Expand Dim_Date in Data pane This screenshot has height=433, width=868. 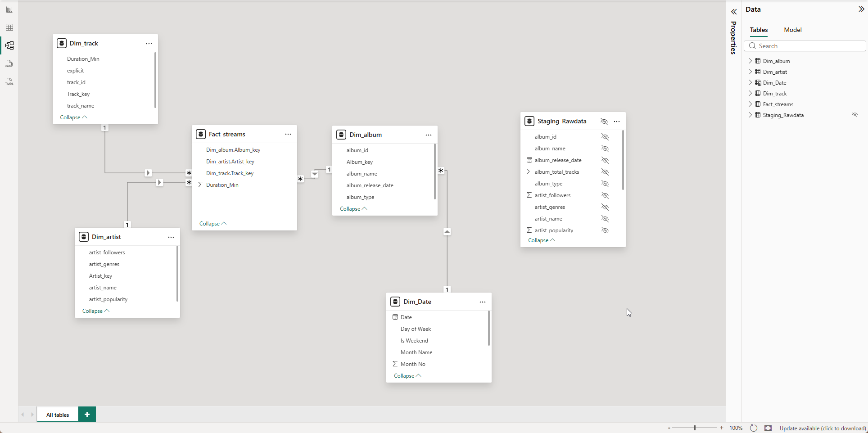coord(750,82)
